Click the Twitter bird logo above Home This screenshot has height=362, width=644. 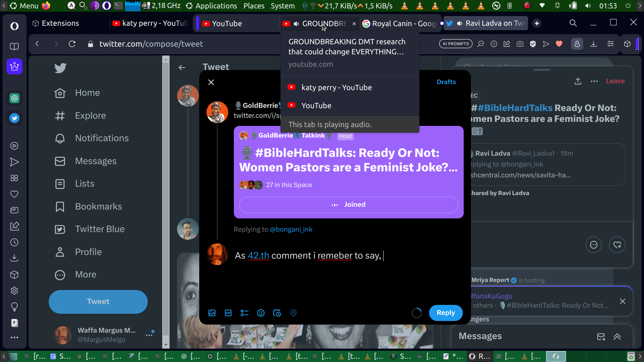tap(60, 68)
